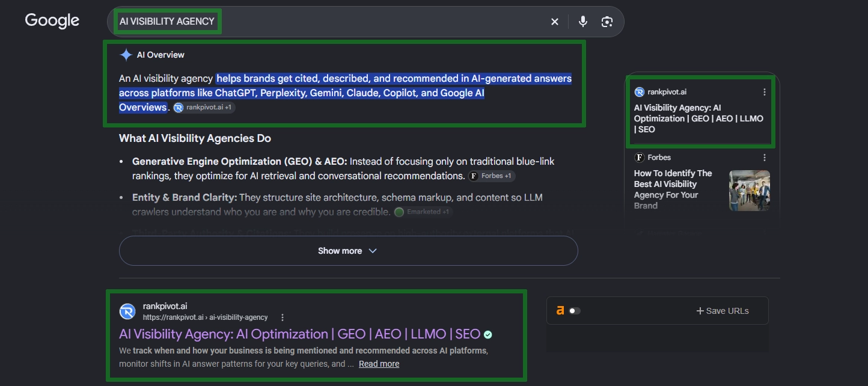Click the Save URLs button

723,311
